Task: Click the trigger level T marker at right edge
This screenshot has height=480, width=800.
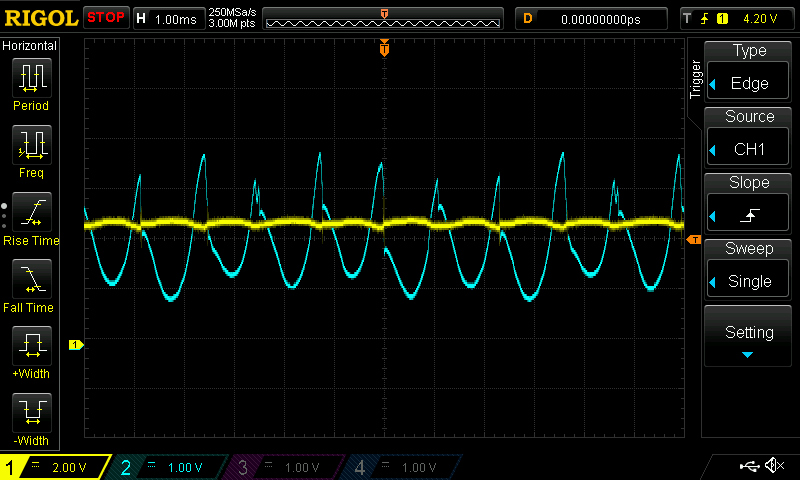Action: tap(694, 240)
